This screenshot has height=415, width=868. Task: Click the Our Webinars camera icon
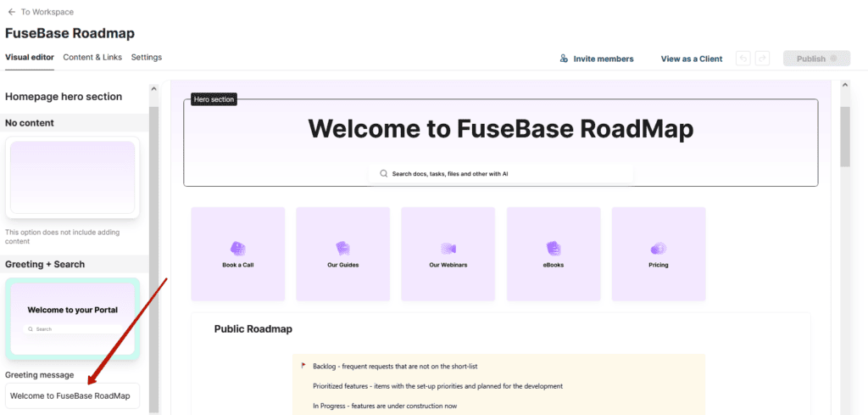point(448,249)
